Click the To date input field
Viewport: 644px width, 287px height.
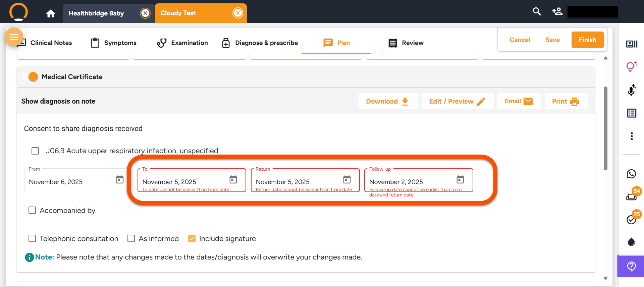click(x=183, y=182)
